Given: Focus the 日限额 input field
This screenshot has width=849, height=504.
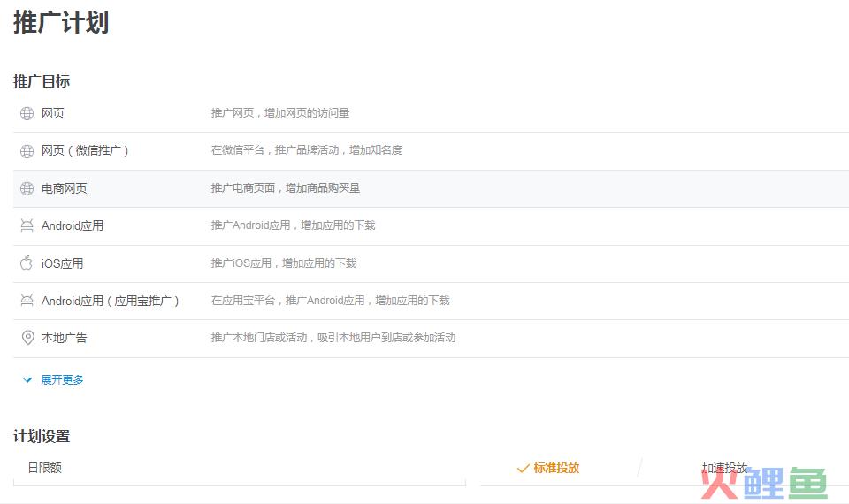Looking at the screenshot, I should point(240,469).
